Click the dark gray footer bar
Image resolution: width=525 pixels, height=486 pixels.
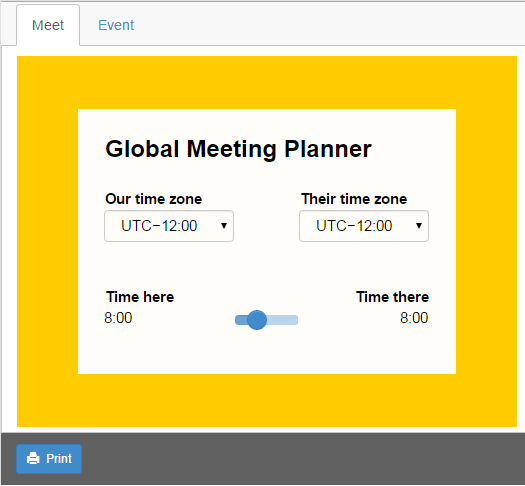tap(301, 459)
